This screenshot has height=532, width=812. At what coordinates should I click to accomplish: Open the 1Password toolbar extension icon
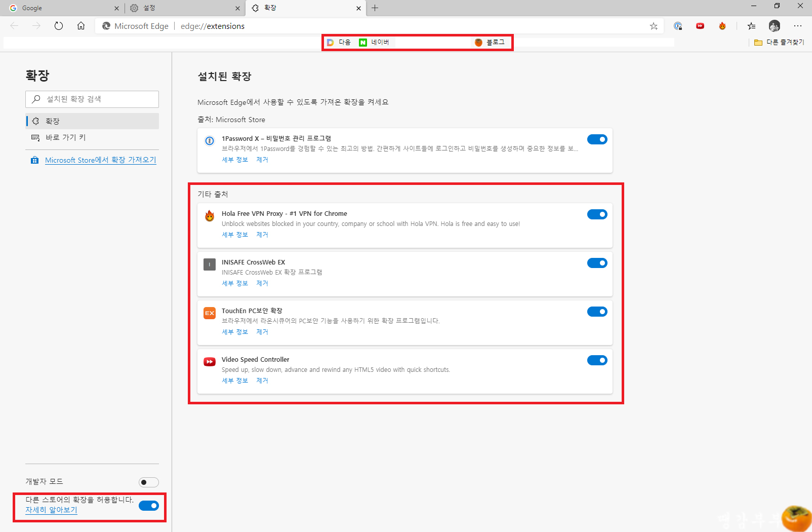(x=678, y=26)
